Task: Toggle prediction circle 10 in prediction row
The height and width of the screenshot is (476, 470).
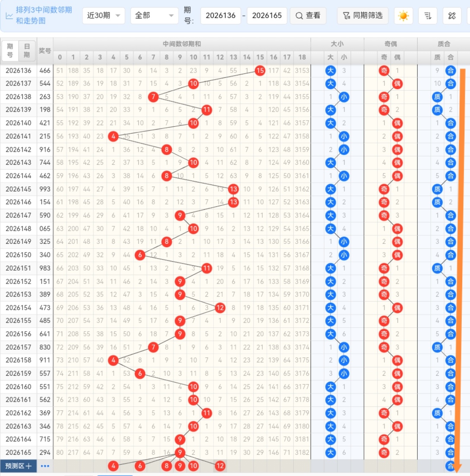Action: (x=193, y=466)
